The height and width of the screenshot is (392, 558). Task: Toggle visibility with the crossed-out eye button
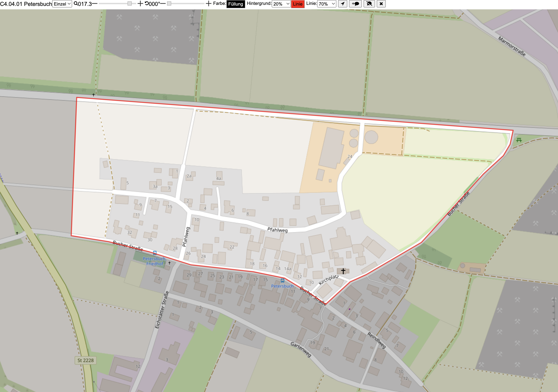point(369,4)
